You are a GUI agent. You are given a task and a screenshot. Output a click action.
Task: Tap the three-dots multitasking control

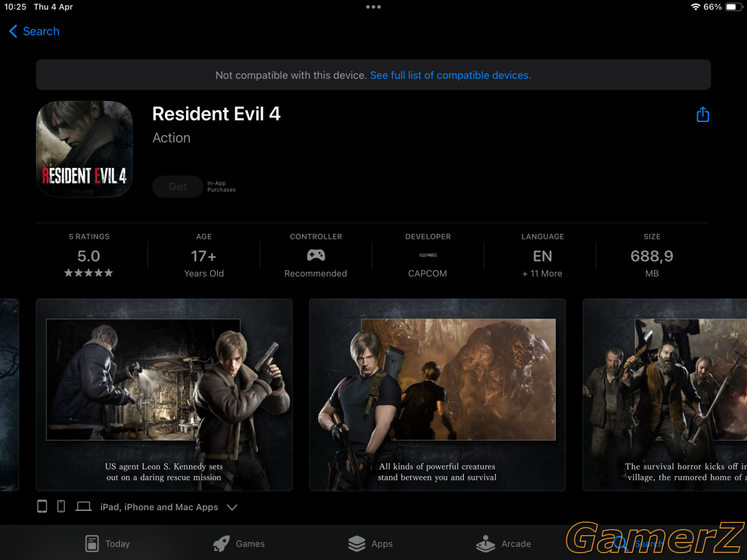[374, 7]
